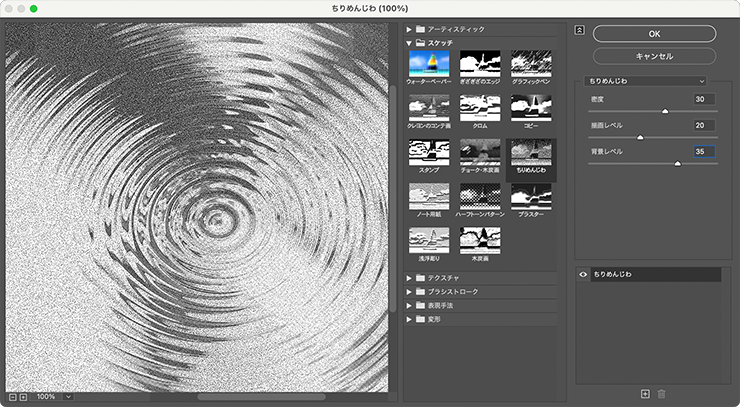This screenshot has height=407, width=740.
Task: Collapse the スケッチ folder
Action: click(409, 43)
